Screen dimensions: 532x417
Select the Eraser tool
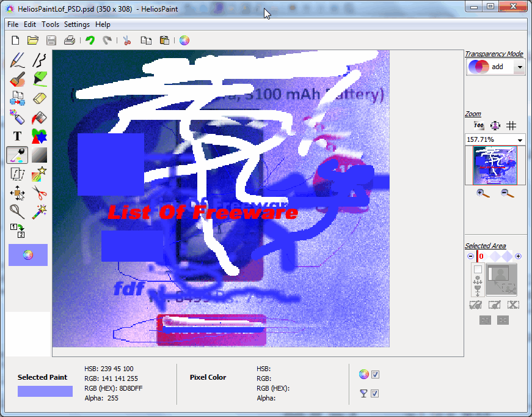tap(39, 98)
